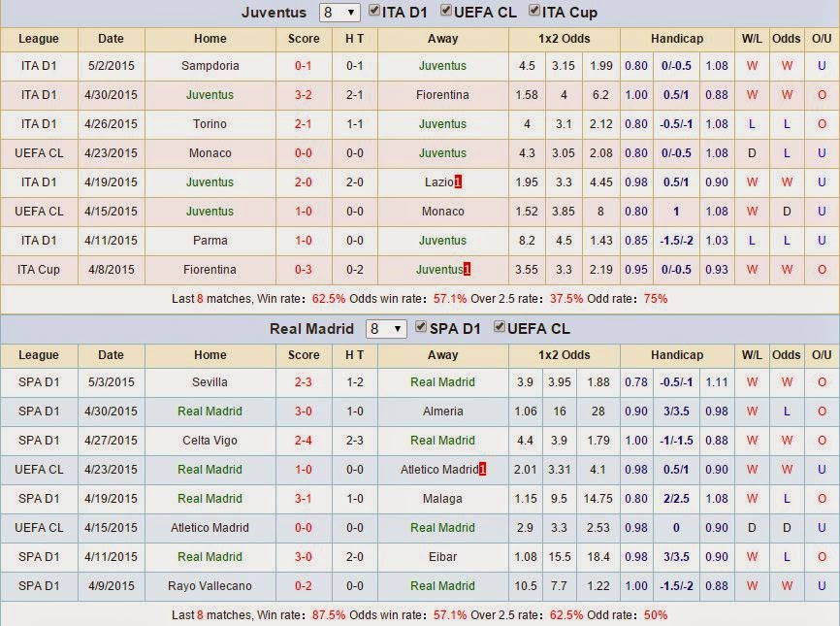Click red card icon beside Juventus at Fiorentina

(x=468, y=270)
